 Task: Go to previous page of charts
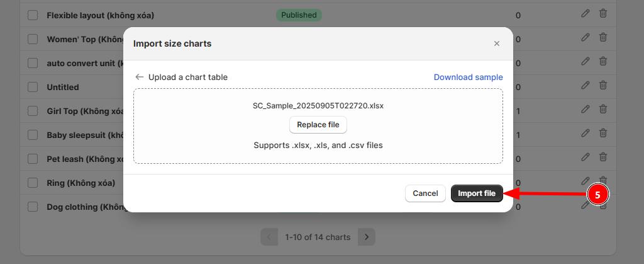pyautogui.click(x=269, y=237)
